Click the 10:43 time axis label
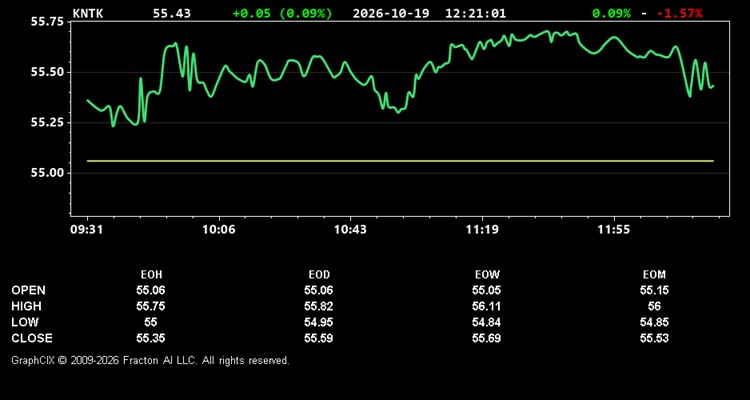Image resolution: width=750 pixels, height=400 pixels. [351, 230]
